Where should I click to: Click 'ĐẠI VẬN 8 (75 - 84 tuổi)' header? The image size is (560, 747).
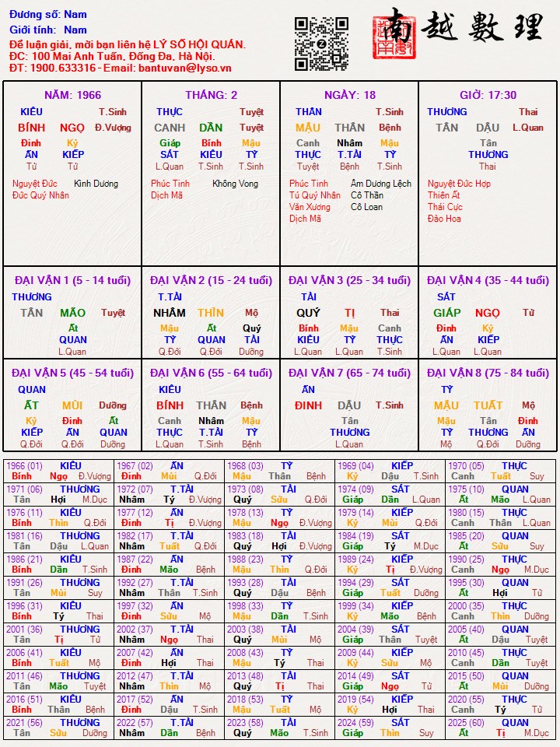[x=488, y=373]
